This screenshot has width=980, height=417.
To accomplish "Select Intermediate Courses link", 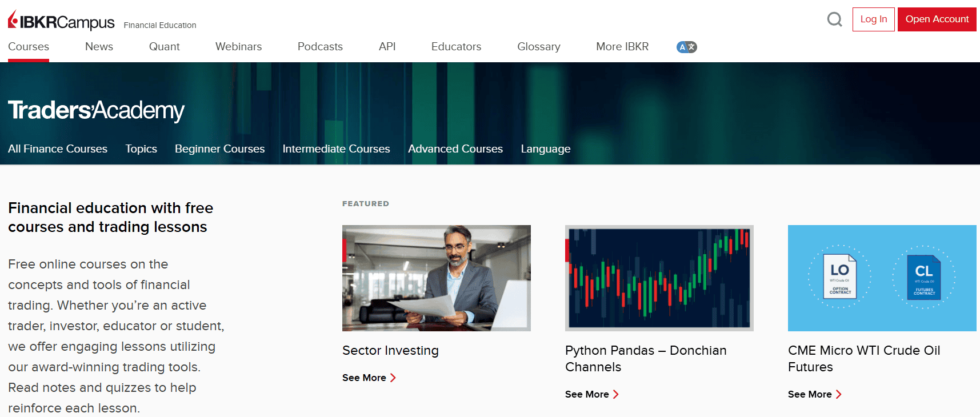I will click(x=337, y=149).
